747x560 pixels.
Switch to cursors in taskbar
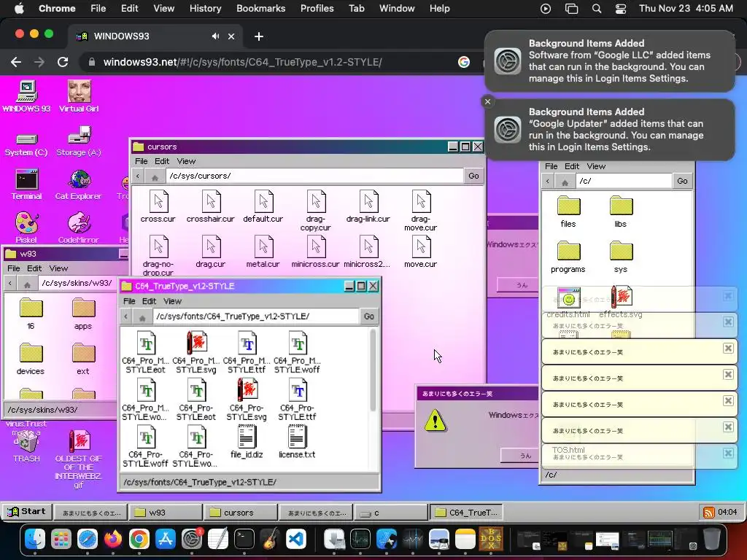click(241, 513)
